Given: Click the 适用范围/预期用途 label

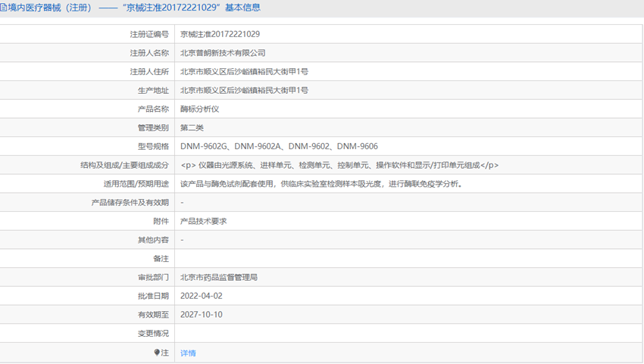Looking at the screenshot, I should [x=136, y=184].
